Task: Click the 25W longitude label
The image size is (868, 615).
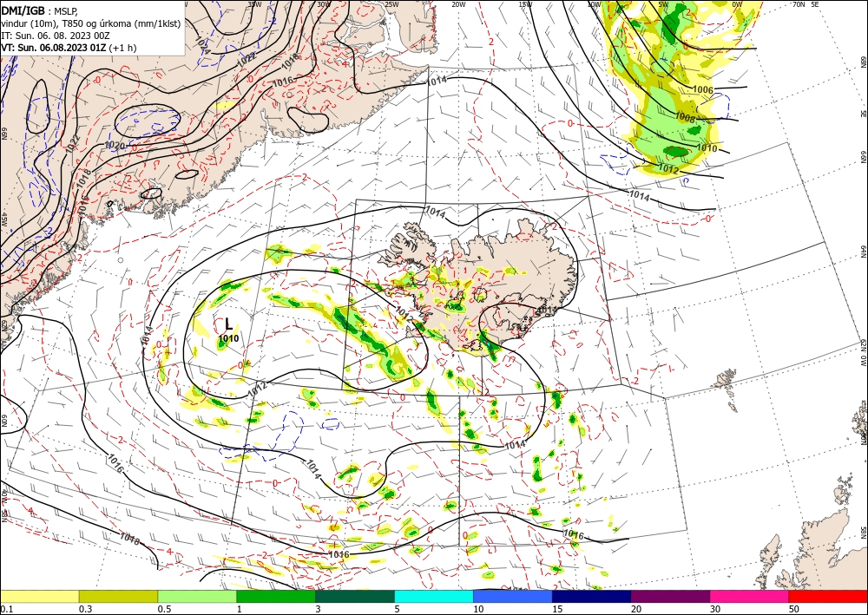Action: [391, 3]
